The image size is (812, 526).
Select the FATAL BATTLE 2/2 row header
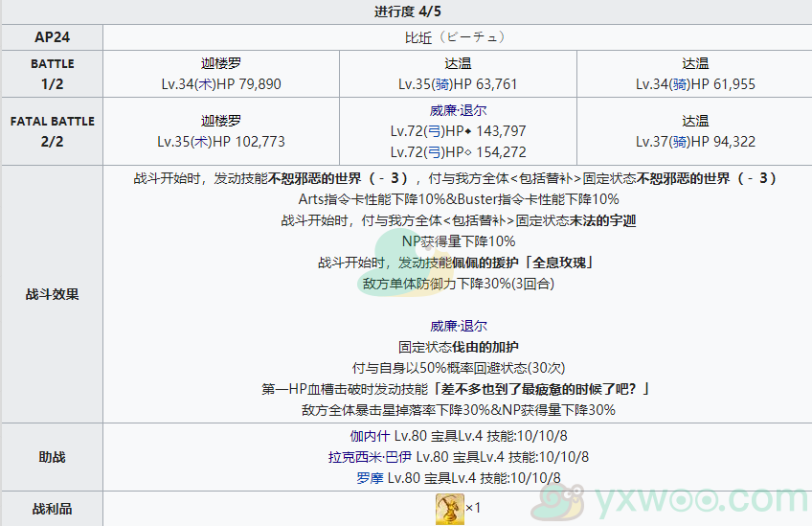point(53,131)
